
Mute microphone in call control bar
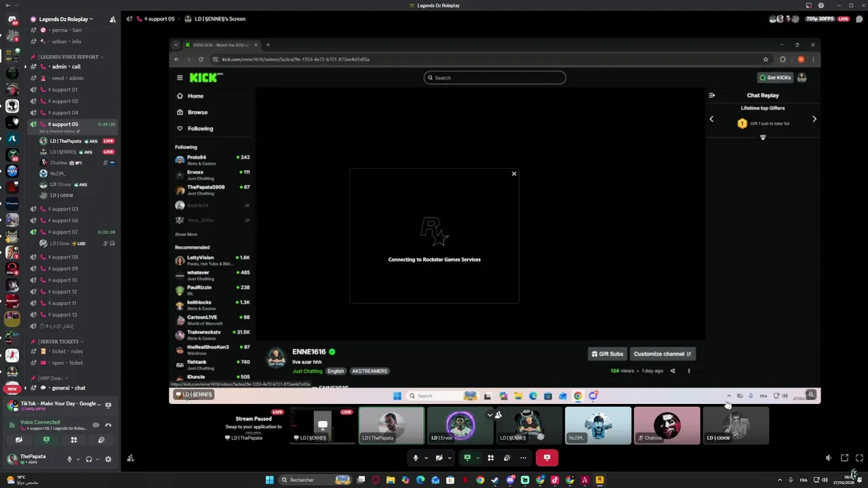(x=416, y=457)
